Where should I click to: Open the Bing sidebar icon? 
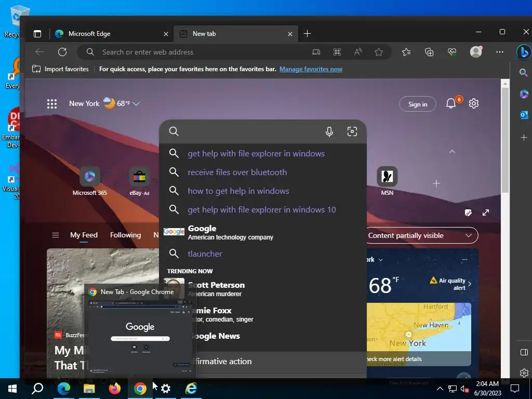coord(524,52)
